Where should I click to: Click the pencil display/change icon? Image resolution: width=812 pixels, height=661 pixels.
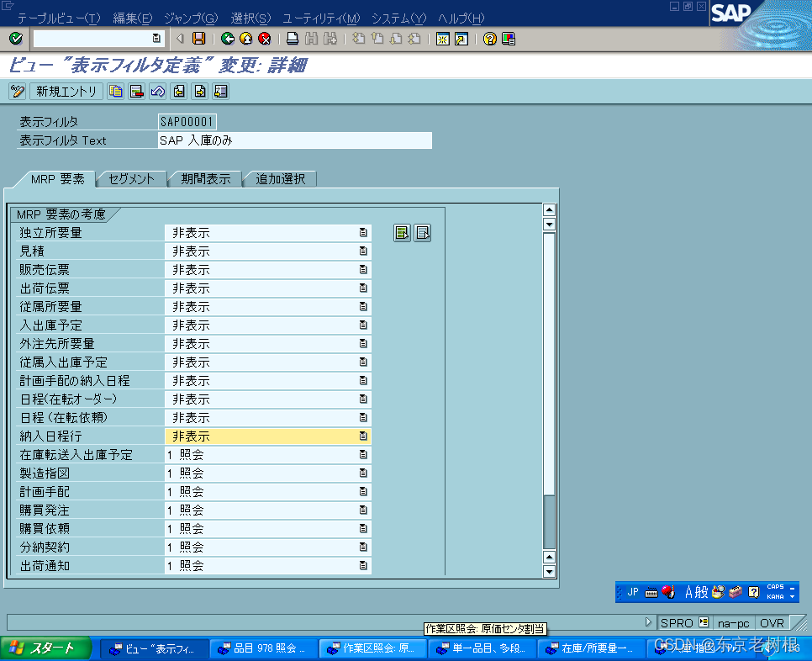click(x=16, y=91)
